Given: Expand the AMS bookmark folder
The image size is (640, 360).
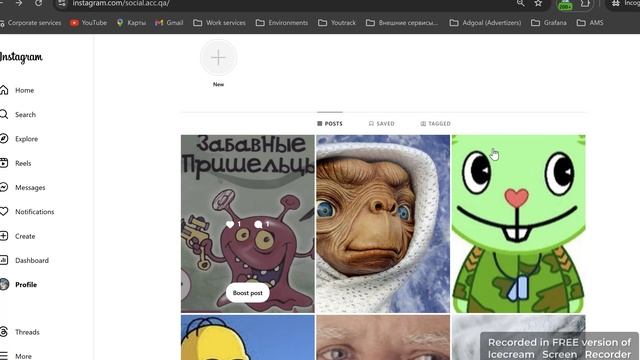Looking at the screenshot, I should tap(590, 23).
